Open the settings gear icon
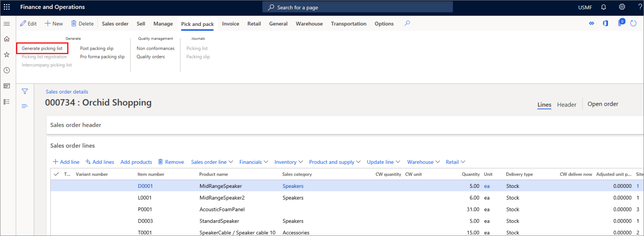 point(622,7)
